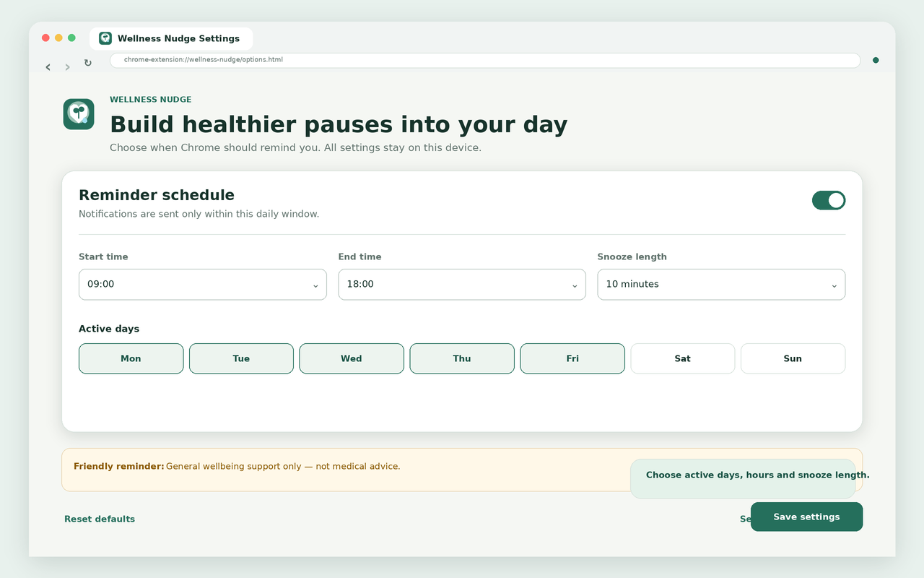Reload the options page
This screenshot has width=924, height=578.
(88, 63)
